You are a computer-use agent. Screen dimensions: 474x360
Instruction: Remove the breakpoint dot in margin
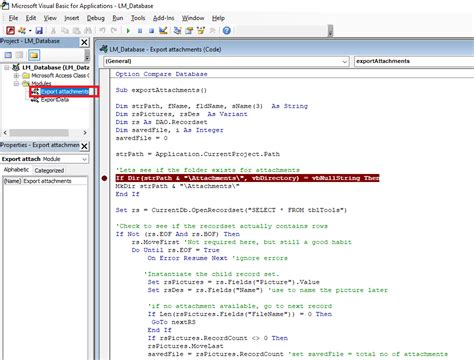coord(104,178)
